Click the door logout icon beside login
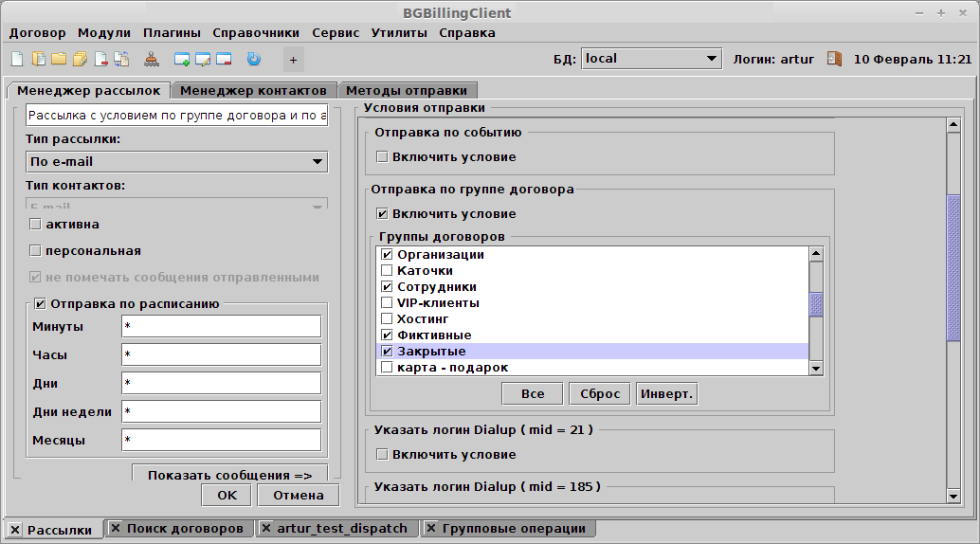Screen dimensions: 980x544 834,59
